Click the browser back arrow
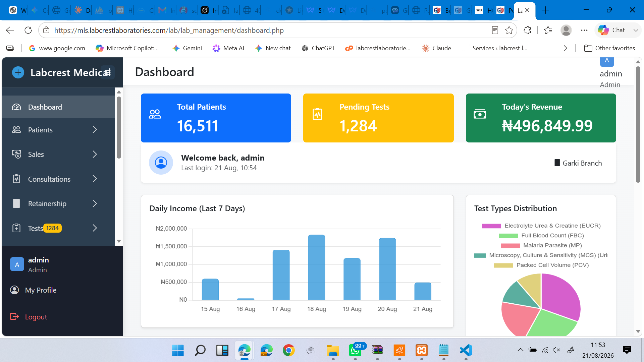 [10, 30]
